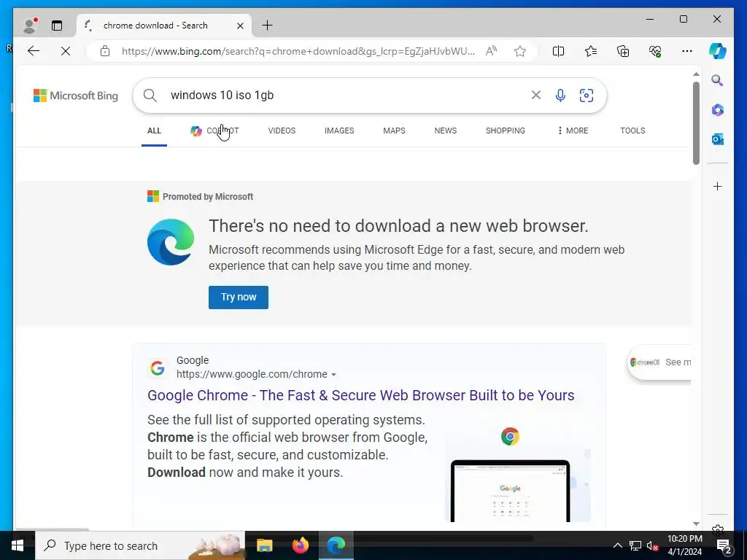The height and width of the screenshot is (560, 747).
Task: Stop loading the page
Action: pyautogui.click(x=65, y=51)
